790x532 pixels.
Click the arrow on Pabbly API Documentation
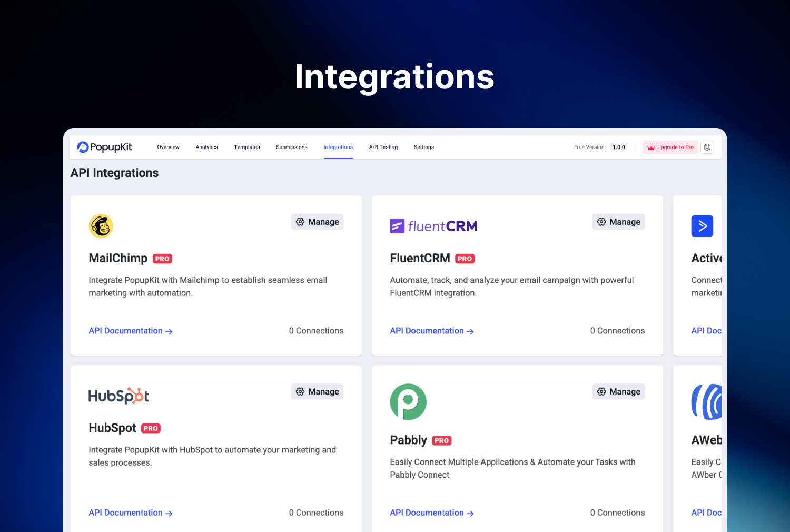click(x=470, y=513)
